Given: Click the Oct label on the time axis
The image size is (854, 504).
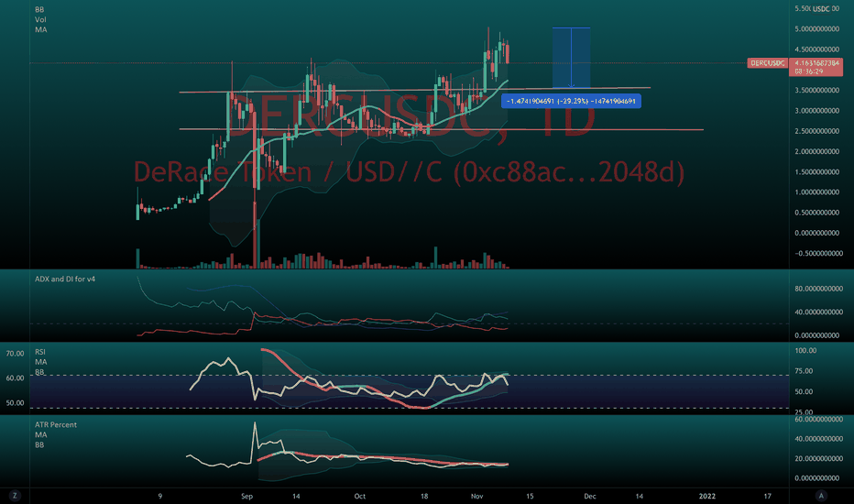Looking at the screenshot, I should (359, 496).
